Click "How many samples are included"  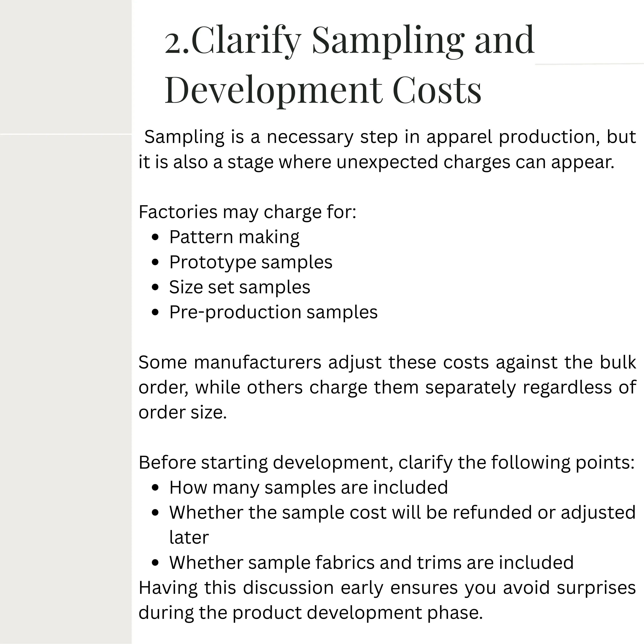pyautogui.click(x=308, y=487)
